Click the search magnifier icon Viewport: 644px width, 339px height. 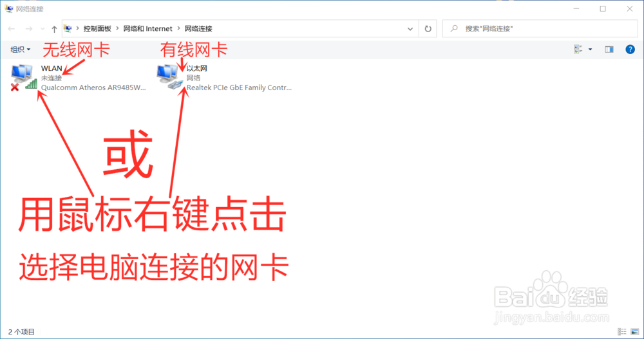(454, 28)
